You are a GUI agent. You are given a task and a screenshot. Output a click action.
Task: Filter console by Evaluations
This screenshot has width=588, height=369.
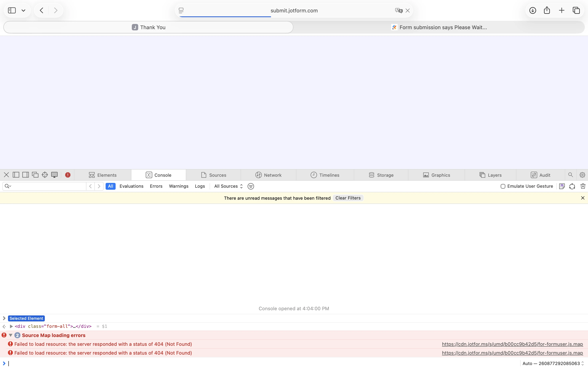(x=131, y=186)
